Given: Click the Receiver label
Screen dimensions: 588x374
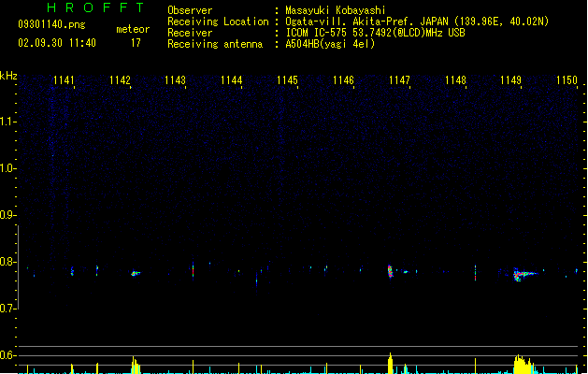Looking at the screenshot, I should pos(190,33).
